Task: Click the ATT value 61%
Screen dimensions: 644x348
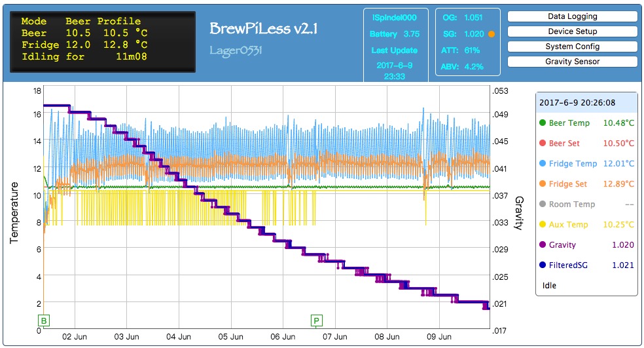Action: point(472,50)
